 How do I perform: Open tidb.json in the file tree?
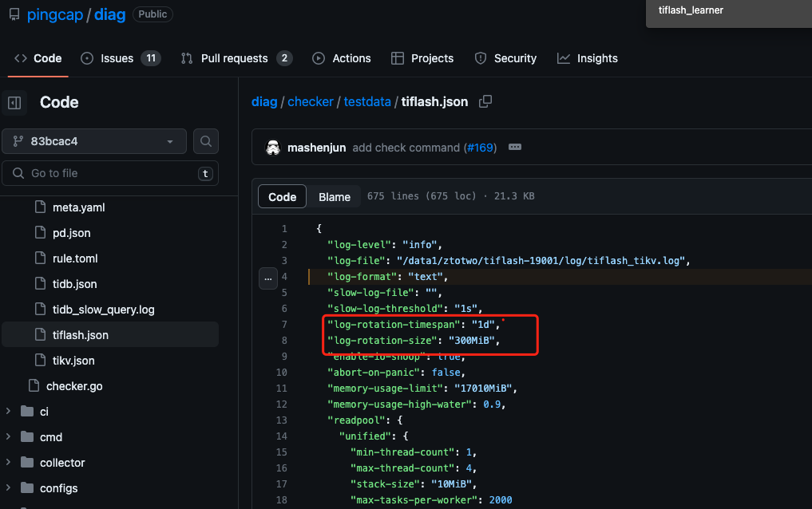coord(74,284)
